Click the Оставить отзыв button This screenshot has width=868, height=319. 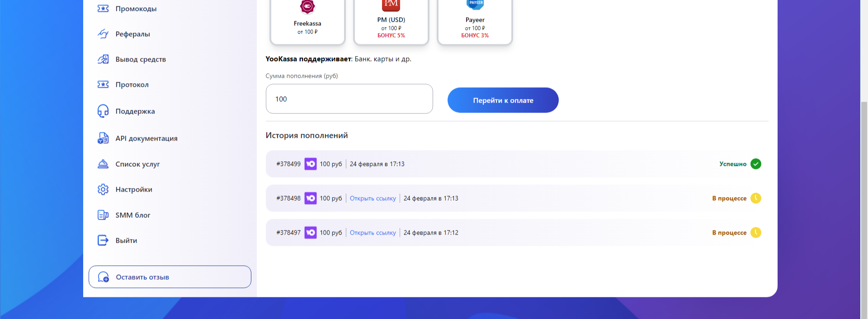pos(170,277)
